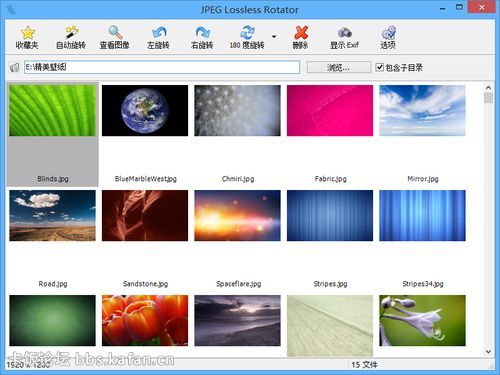
Task: Select the BlueMarbleWest.jpg earth thumbnail
Action: (145, 110)
